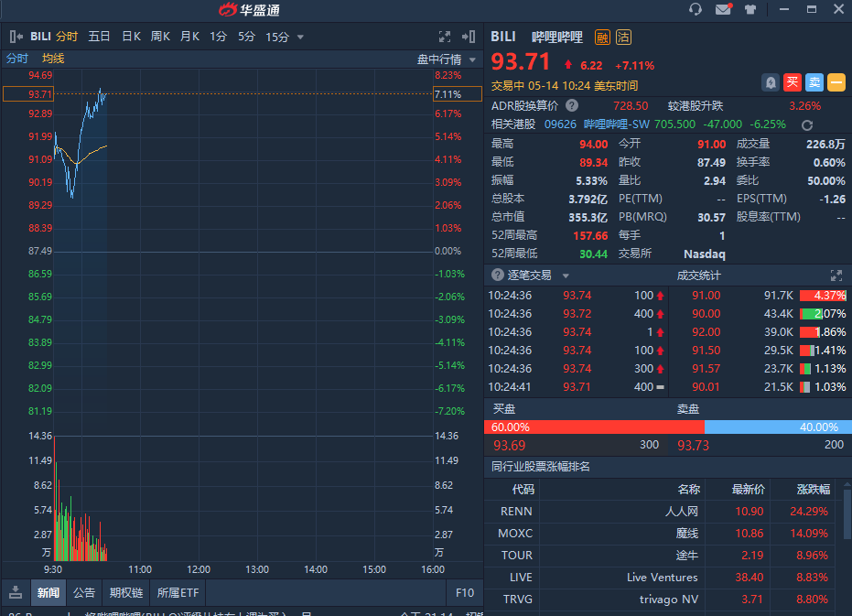852x616 pixels.
Task: Click the short-sell (沽) badge icon
Action: pyautogui.click(x=623, y=37)
